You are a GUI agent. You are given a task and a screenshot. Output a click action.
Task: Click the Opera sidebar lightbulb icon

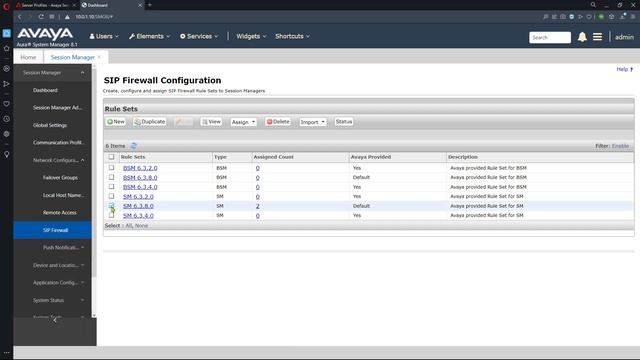[x=7, y=154]
